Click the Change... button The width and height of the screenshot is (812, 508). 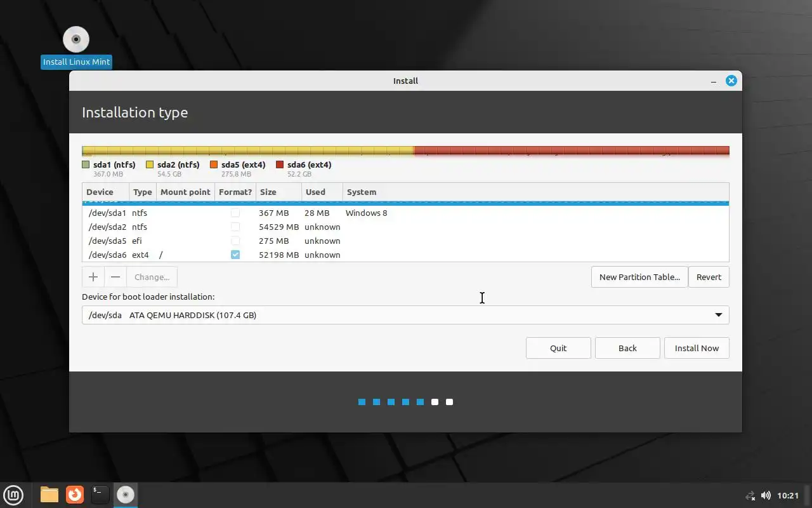point(152,277)
